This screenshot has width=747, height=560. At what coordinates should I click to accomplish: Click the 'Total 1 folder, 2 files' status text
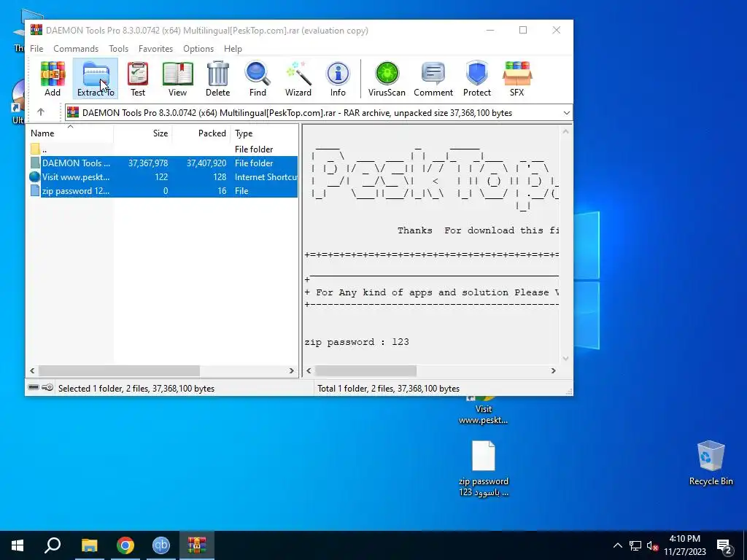(x=388, y=389)
